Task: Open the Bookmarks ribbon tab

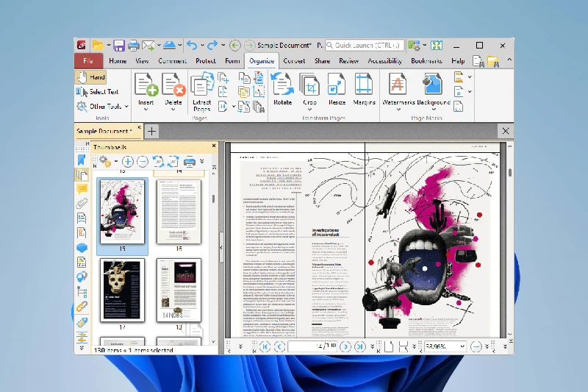Action: point(426,61)
